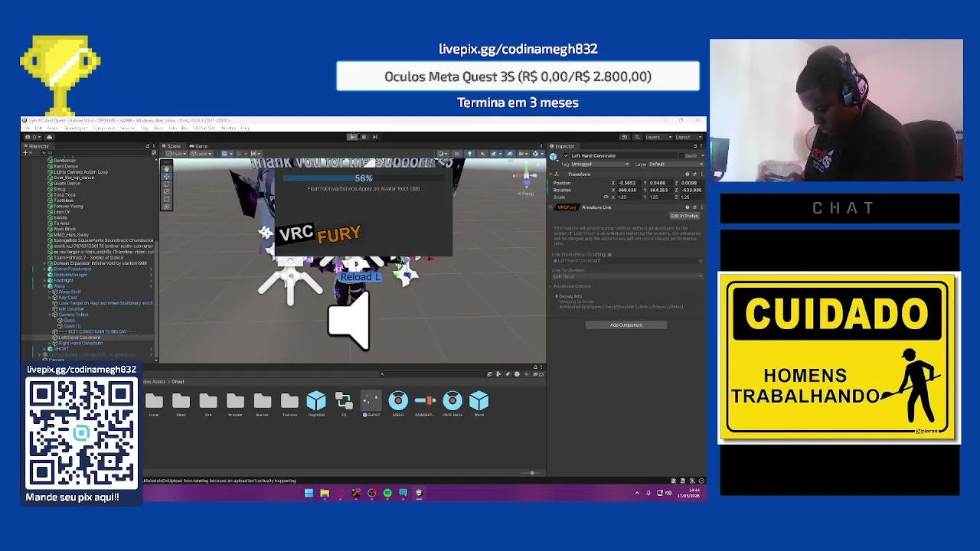Select the FX animator controller asset
980x551 pixels.
point(344,403)
